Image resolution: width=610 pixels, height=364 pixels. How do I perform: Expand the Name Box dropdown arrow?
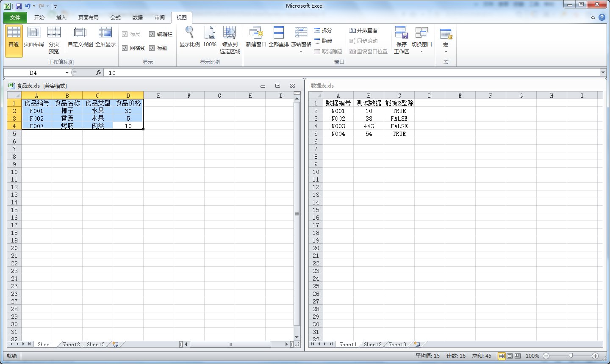coord(67,73)
